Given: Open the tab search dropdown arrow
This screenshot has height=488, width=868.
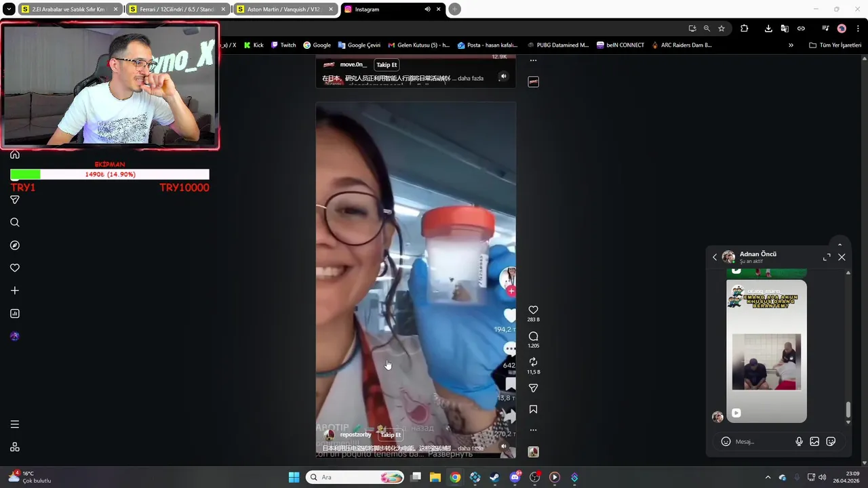Looking at the screenshot, I should click(x=8, y=9).
